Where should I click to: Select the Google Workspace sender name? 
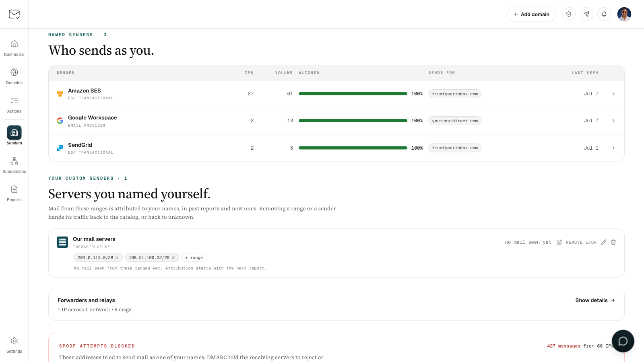[x=93, y=117]
